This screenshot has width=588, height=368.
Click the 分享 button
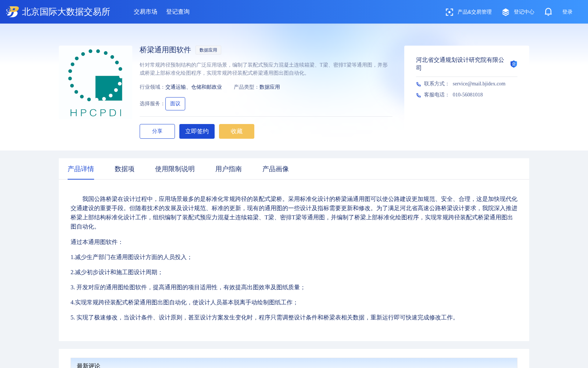[157, 131]
